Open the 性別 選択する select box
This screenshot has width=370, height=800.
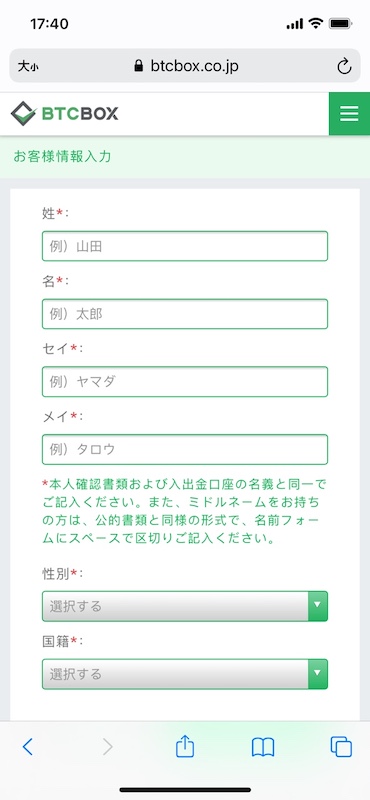pyautogui.click(x=185, y=606)
